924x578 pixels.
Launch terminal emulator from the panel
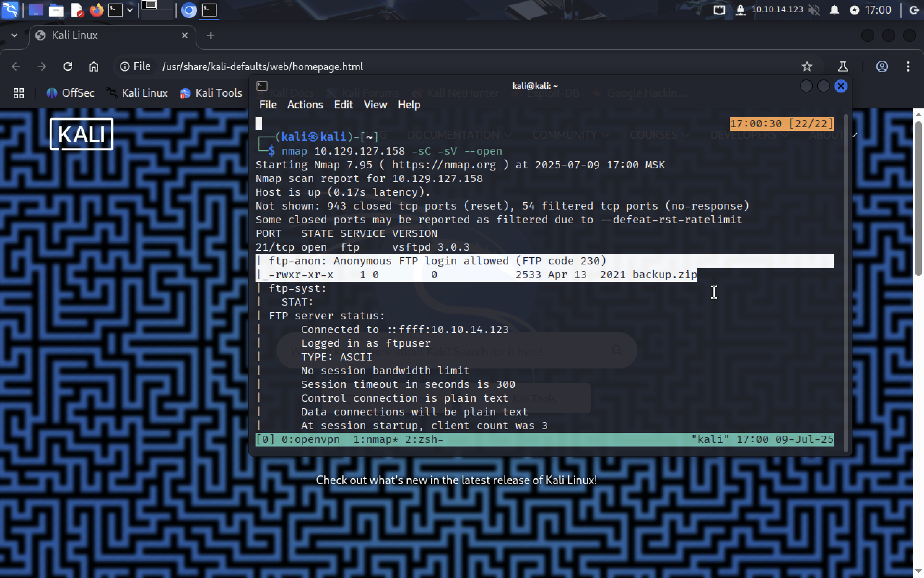pos(115,10)
